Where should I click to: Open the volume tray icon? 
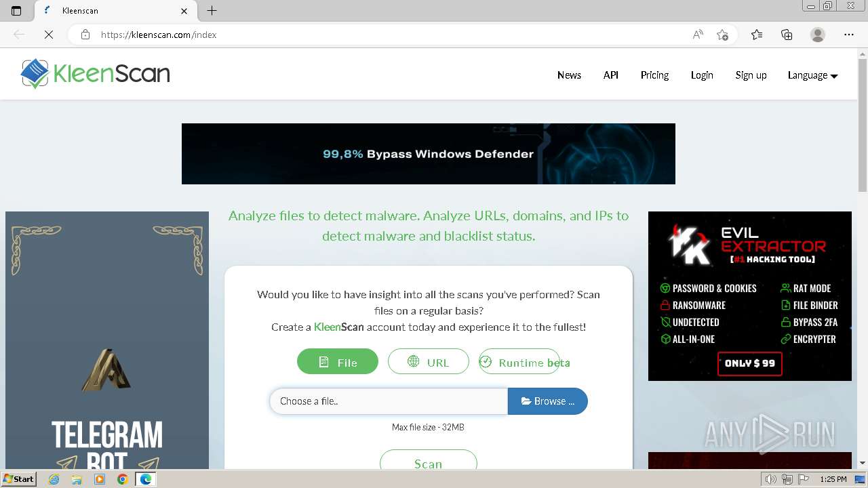(x=770, y=479)
